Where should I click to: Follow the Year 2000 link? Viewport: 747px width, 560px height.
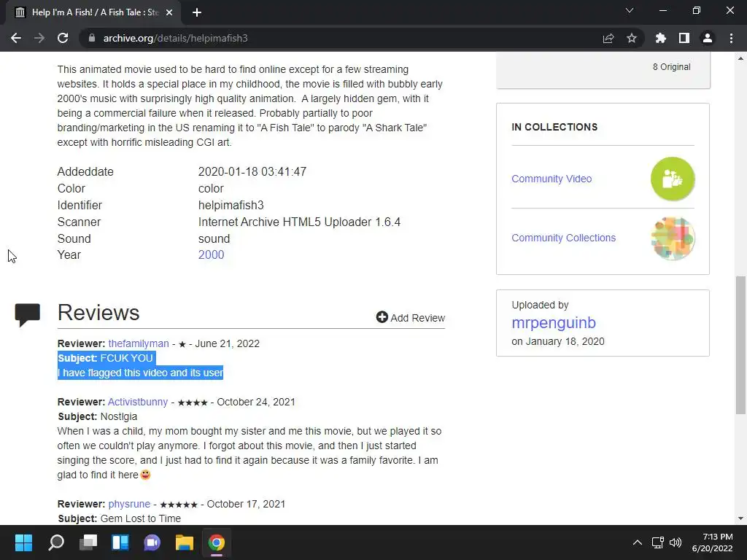coord(211,254)
